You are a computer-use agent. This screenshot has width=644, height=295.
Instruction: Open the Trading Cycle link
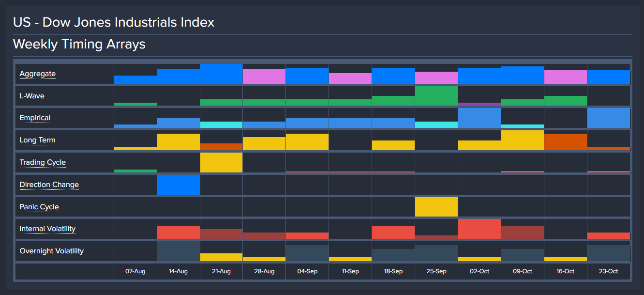pyautogui.click(x=43, y=162)
